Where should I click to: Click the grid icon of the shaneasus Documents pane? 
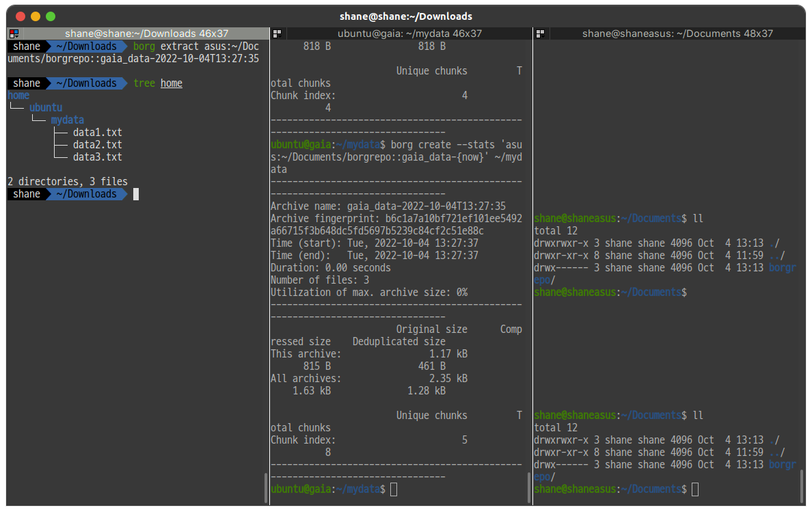[540, 33]
